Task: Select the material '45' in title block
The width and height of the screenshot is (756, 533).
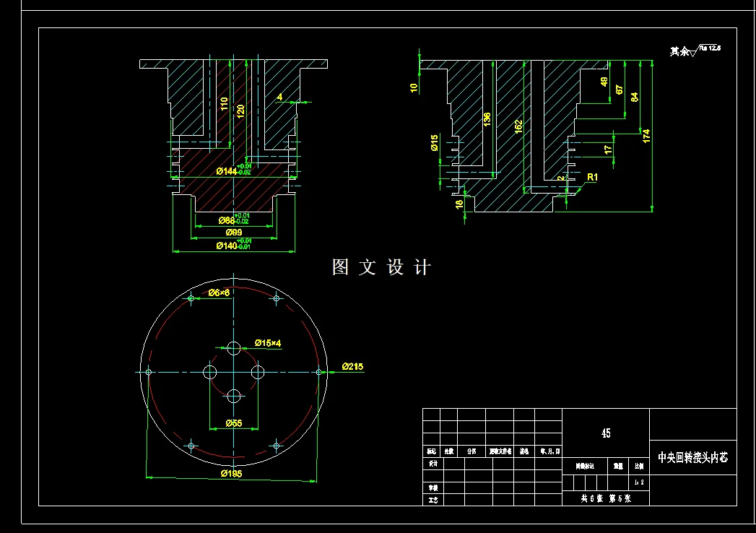Action: [606, 433]
